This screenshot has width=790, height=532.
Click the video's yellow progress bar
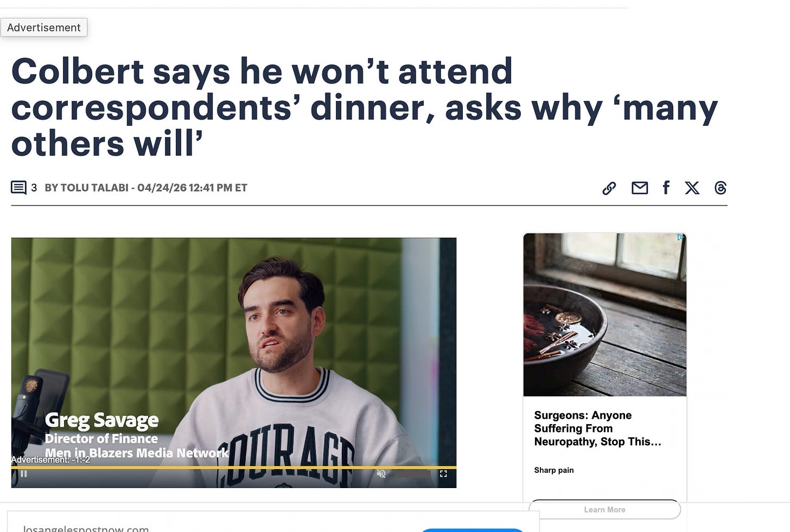pyautogui.click(x=234, y=467)
